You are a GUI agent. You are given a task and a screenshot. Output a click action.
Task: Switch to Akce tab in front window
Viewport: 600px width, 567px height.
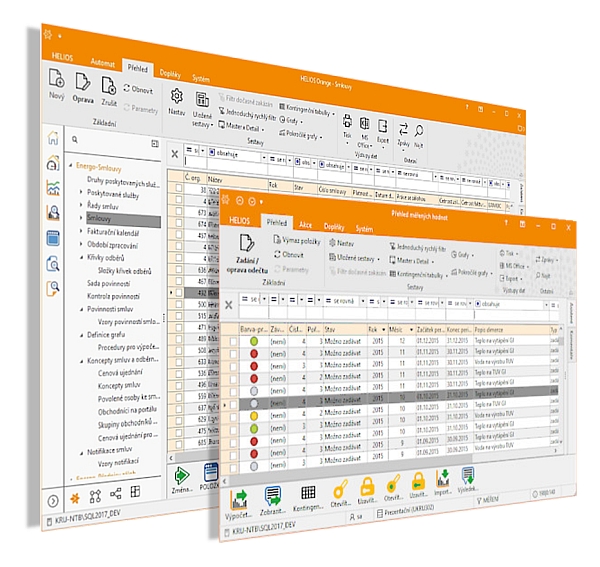click(x=305, y=225)
